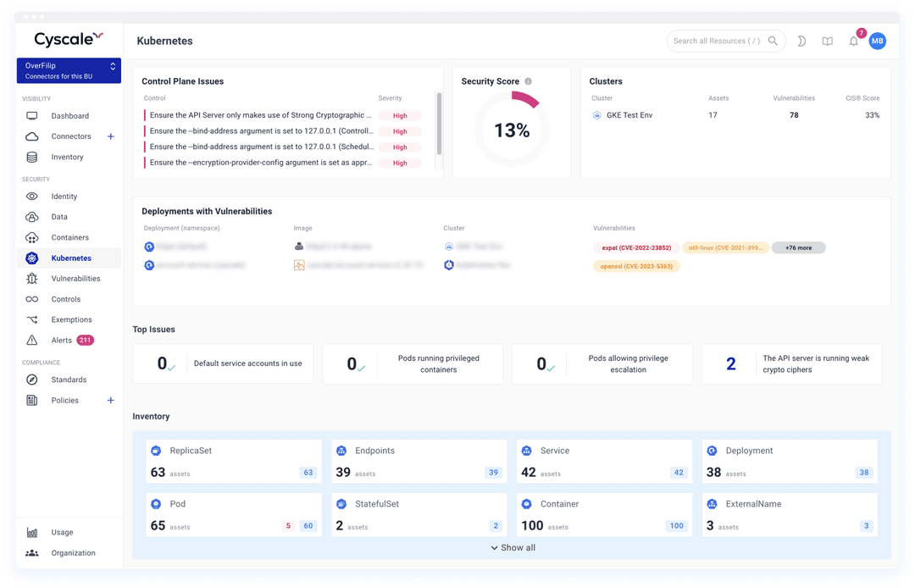Click the Containers sidebar icon
The image size is (915, 588).
click(34, 237)
